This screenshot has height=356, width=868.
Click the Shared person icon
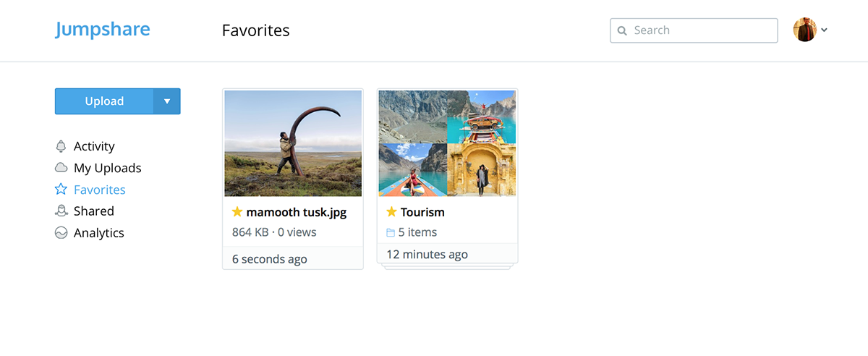click(x=61, y=211)
